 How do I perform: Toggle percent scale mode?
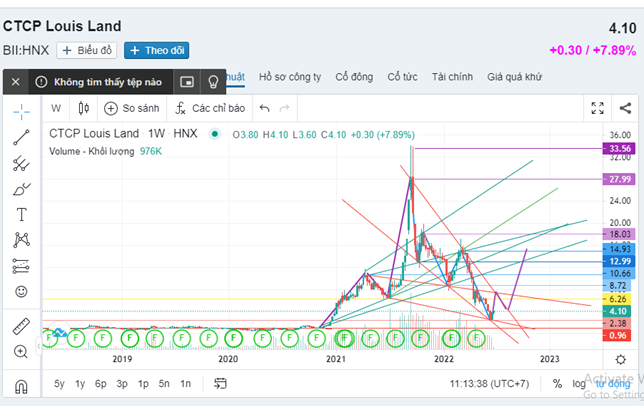(x=557, y=384)
